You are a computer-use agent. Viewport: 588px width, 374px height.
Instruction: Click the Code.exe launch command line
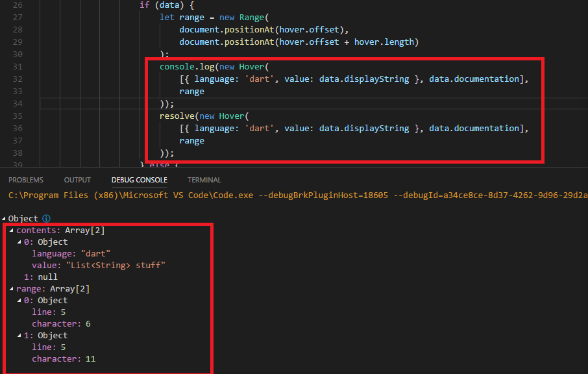[298, 195]
